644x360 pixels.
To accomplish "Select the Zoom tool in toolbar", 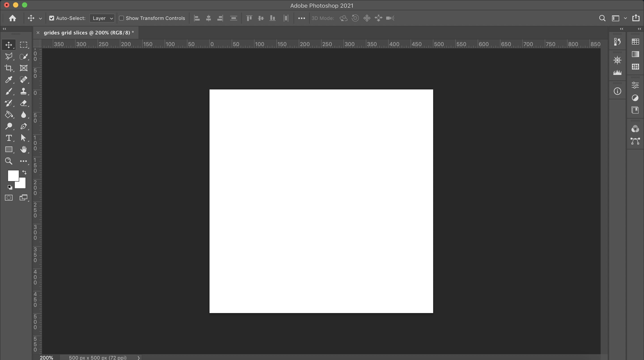I will 8,161.
